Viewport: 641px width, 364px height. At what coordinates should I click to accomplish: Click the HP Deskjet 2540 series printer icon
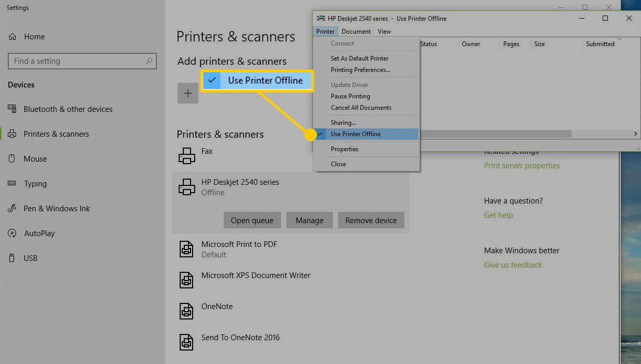[187, 187]
